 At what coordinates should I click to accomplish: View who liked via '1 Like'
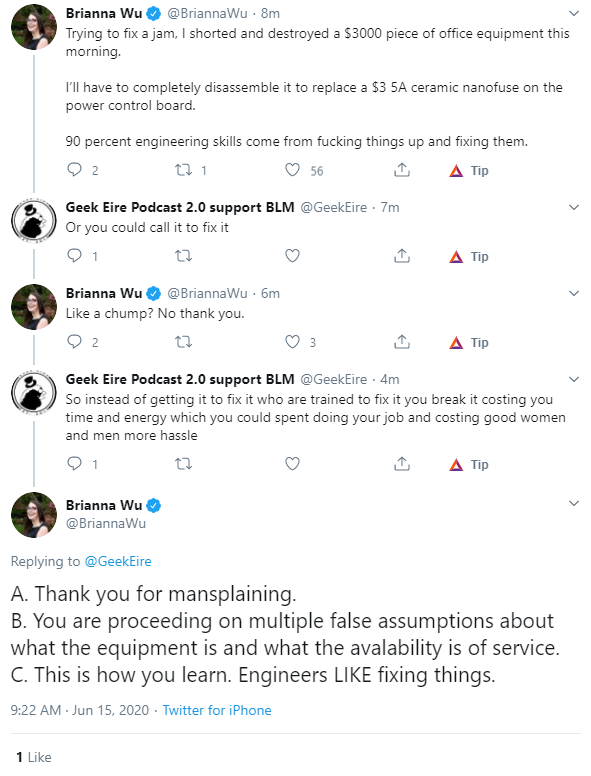(x=34, y=757)
